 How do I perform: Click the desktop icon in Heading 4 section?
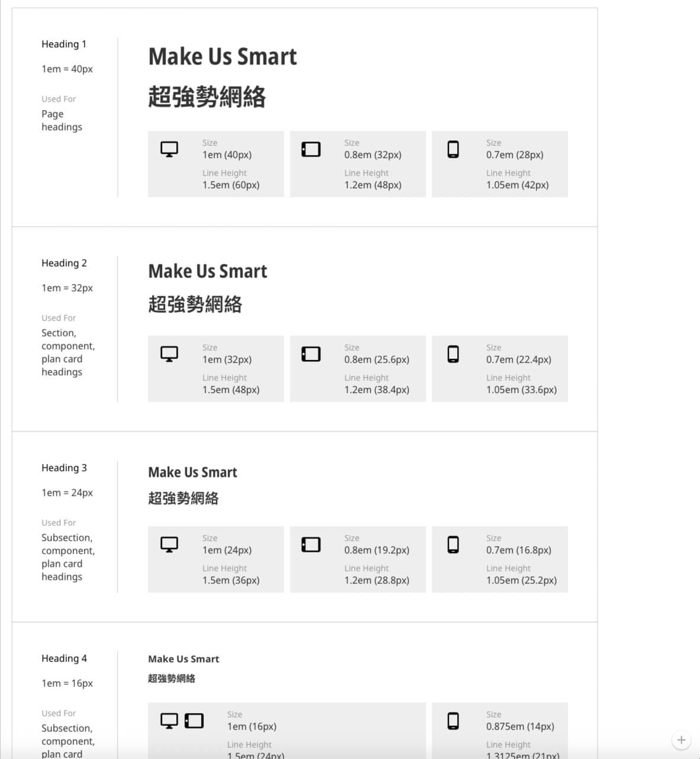tap(169, 721)
